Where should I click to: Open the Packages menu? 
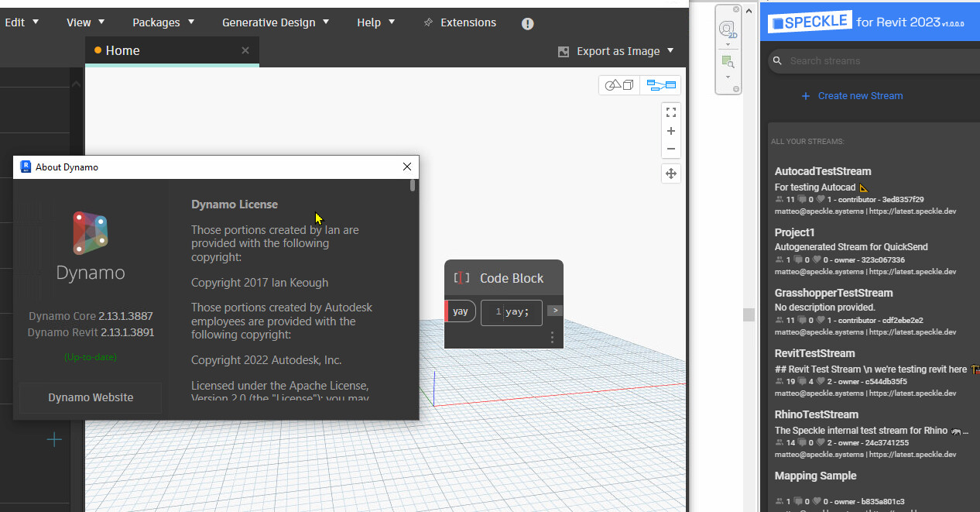(x=163, y=22)
